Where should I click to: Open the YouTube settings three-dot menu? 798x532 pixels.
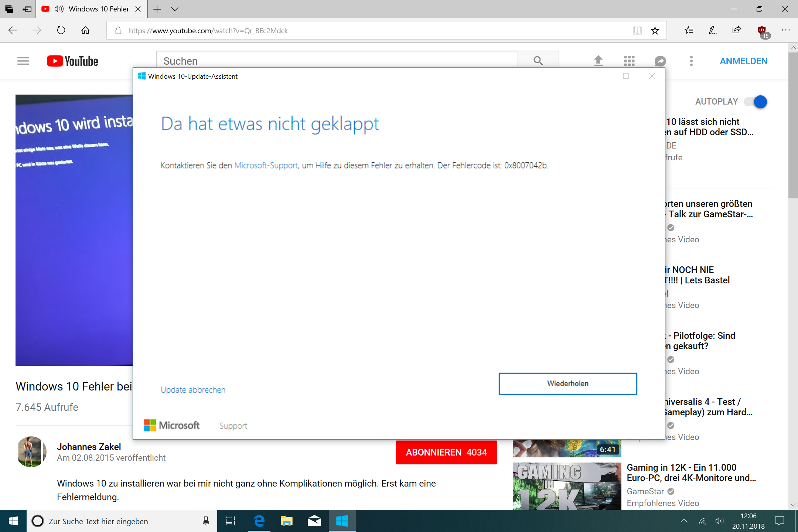pos(691,61)
